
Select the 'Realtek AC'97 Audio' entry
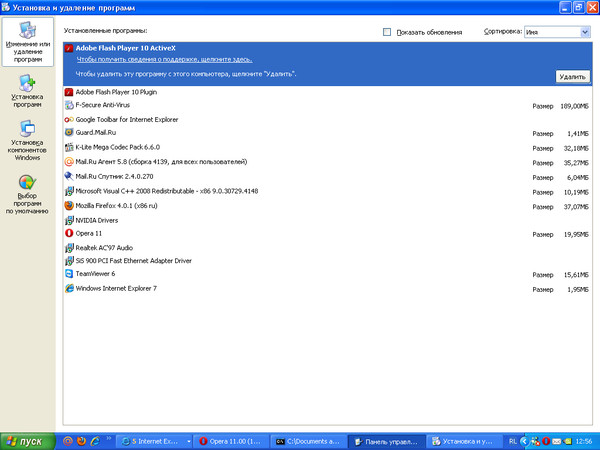(x=104, y=248)
